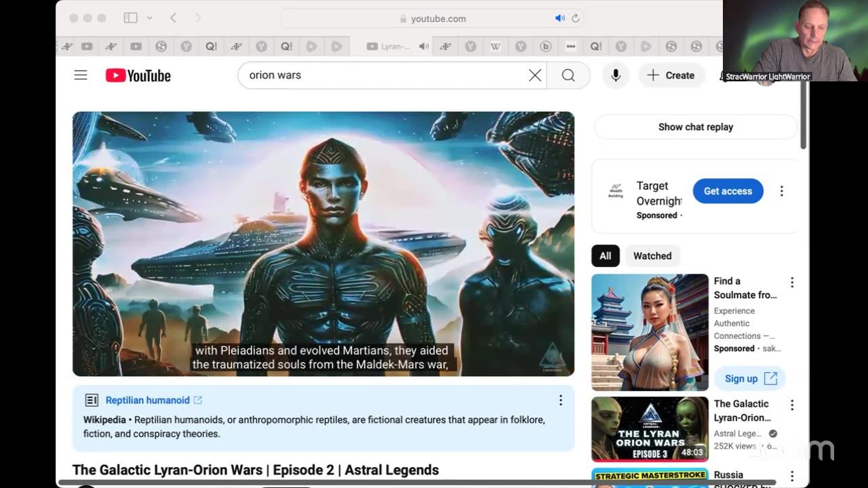Open the Strategic Masterstroke video thumbnail

[650, 477]
